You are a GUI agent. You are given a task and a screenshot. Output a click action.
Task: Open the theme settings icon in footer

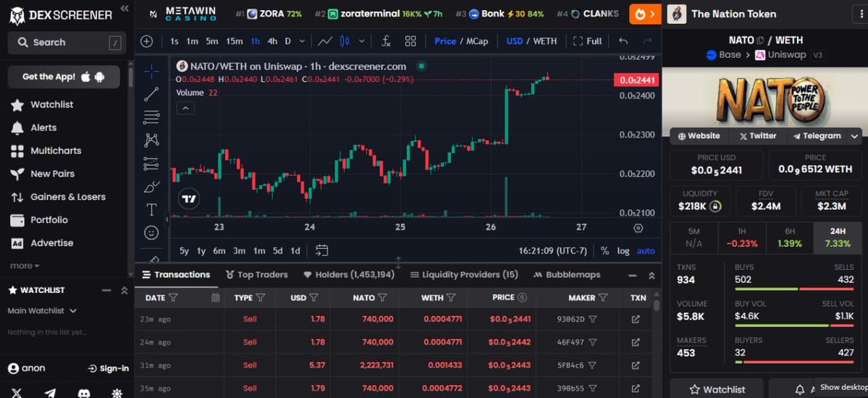(117, 392)
